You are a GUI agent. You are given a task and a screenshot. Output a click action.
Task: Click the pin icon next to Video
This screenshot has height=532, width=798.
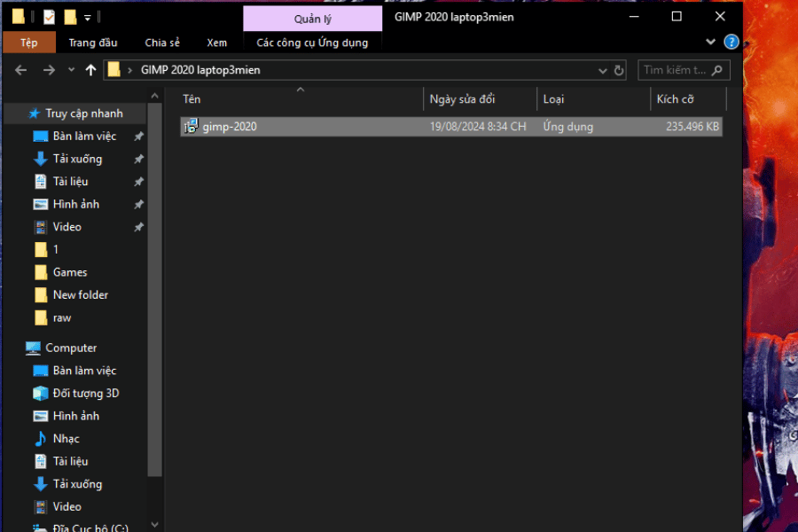pos(138,228)
